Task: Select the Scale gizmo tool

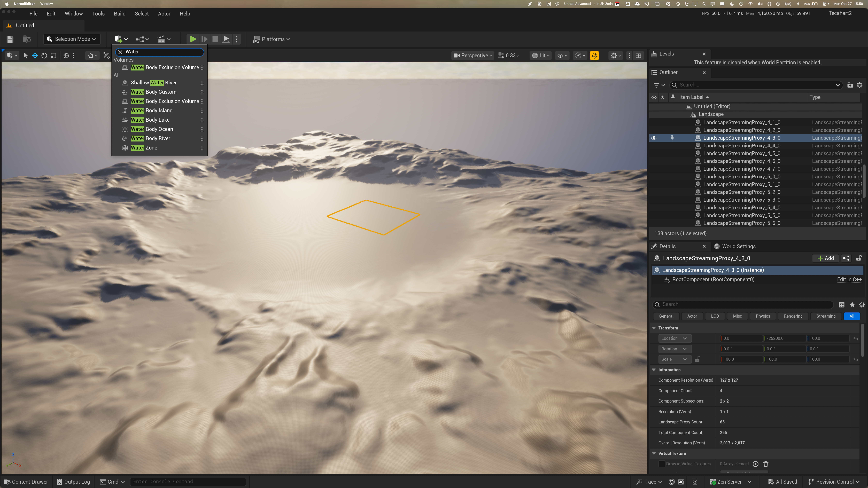Action: 53,56
